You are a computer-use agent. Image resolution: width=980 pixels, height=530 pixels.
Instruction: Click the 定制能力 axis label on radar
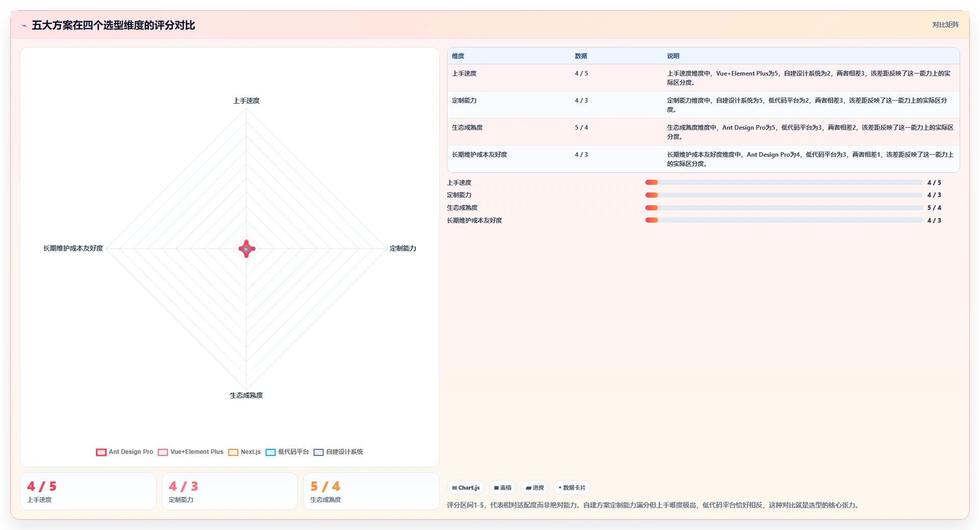pos(403,248)
